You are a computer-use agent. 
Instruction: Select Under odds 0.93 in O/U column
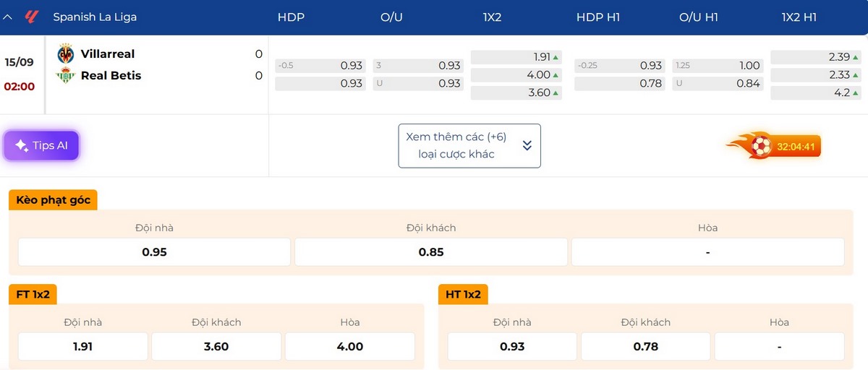click(418, 83)
